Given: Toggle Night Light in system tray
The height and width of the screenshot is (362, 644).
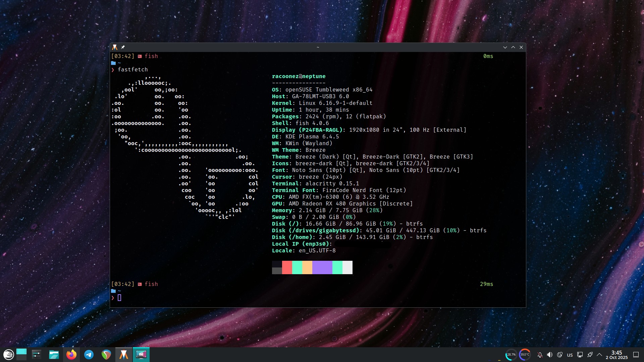Looking at the screenshot, I should (559, 355).
